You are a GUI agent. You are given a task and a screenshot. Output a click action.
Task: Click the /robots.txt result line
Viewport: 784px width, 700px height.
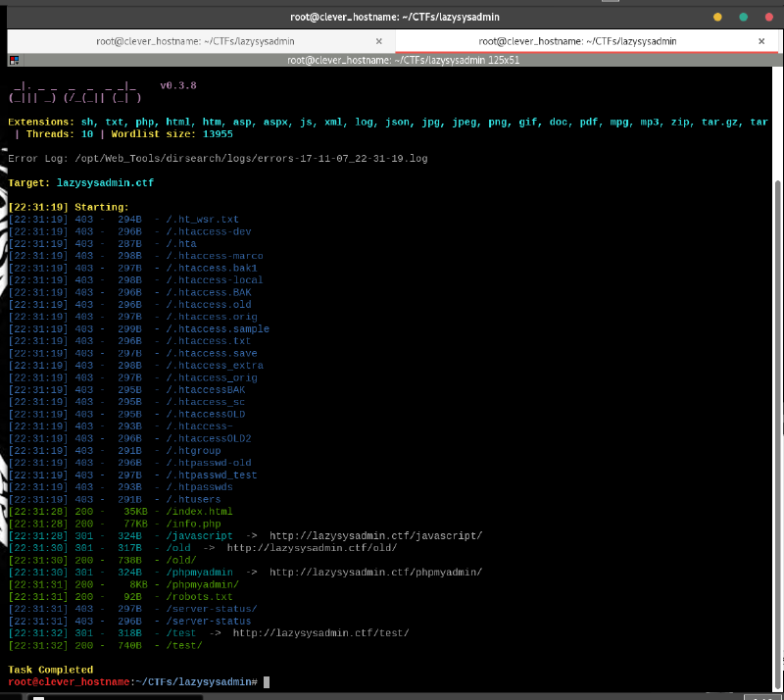pos(200,597)
